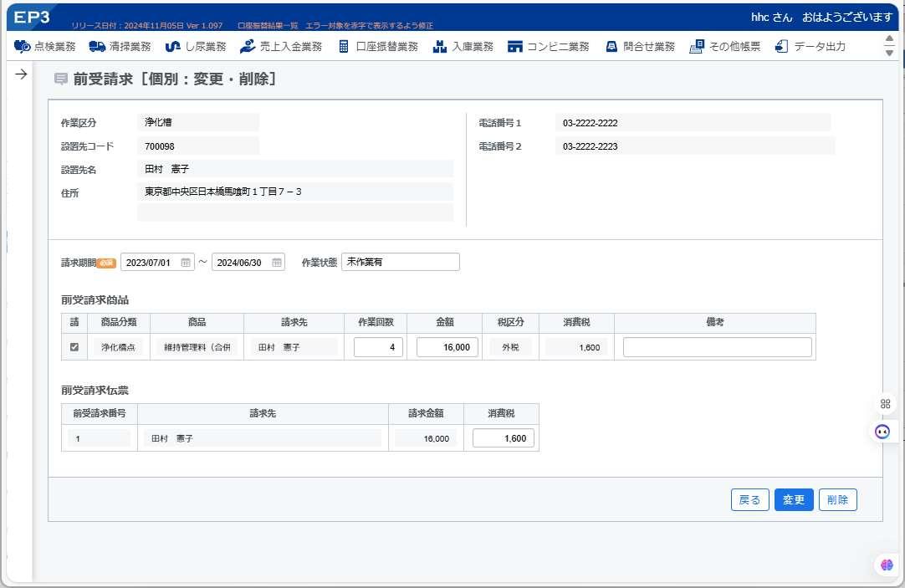Viewport: 905px width, 588px height.
Task: Open the 清掃業務 truck icon menu
Action: click(x=97, y=46)
